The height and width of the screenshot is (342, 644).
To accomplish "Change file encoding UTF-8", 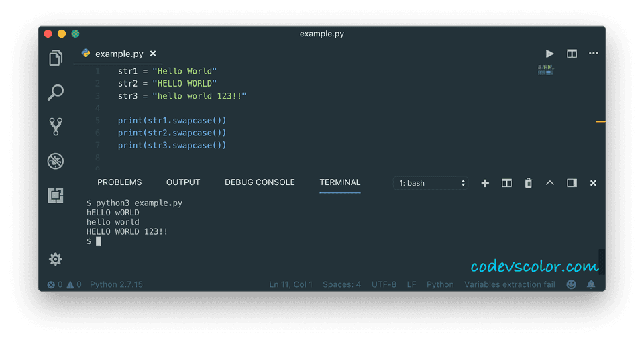I will coord(384,284).
